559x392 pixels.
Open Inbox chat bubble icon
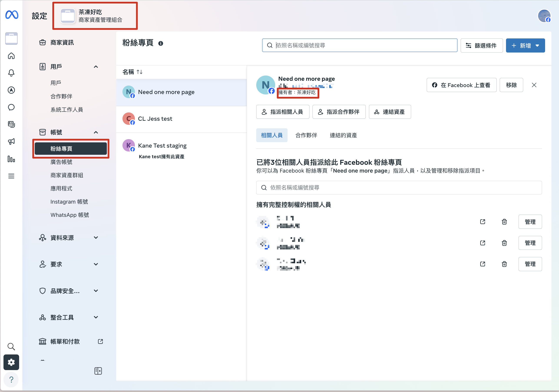tap(12, 107)
